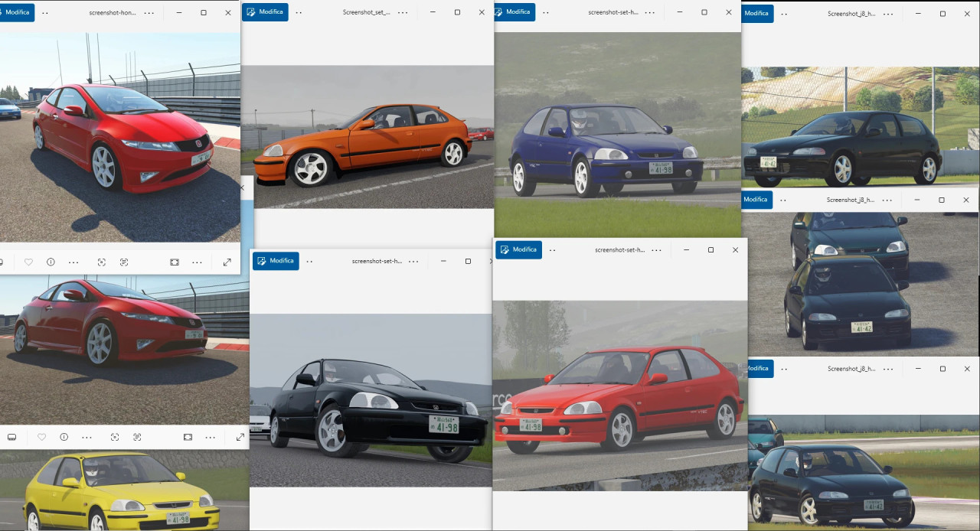Show filmstrip in toolbar above yellow car
Image resolution: width=980 pixels, height=531 pixels.
tap(11, 437)
